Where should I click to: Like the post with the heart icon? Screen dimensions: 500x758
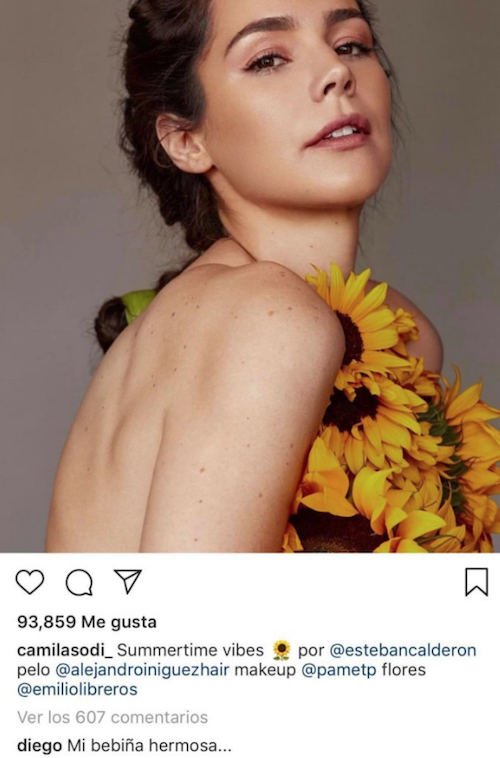tap(30, 582)
